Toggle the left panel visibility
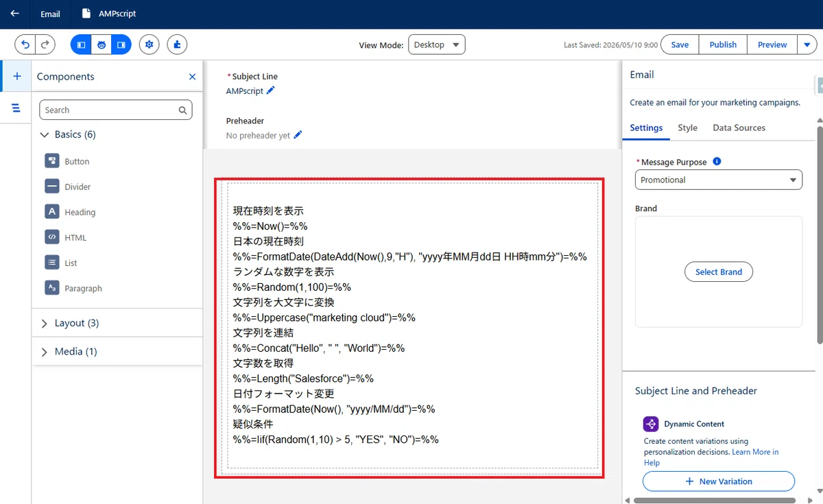The image size is (823, 504). (x=81, y=45)
